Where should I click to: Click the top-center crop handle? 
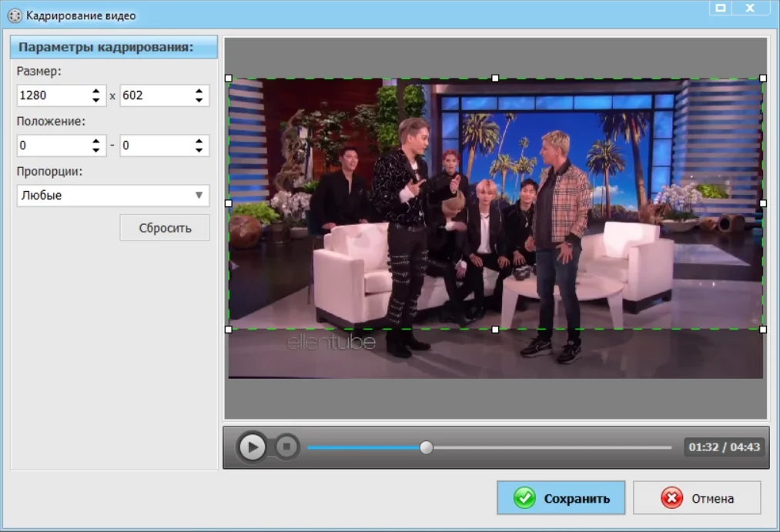coord(495,78)
